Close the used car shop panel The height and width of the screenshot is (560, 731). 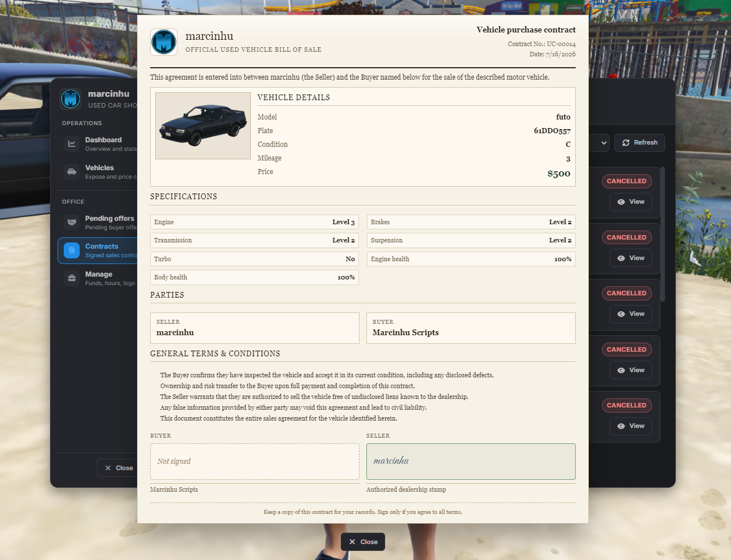[117, 468]
